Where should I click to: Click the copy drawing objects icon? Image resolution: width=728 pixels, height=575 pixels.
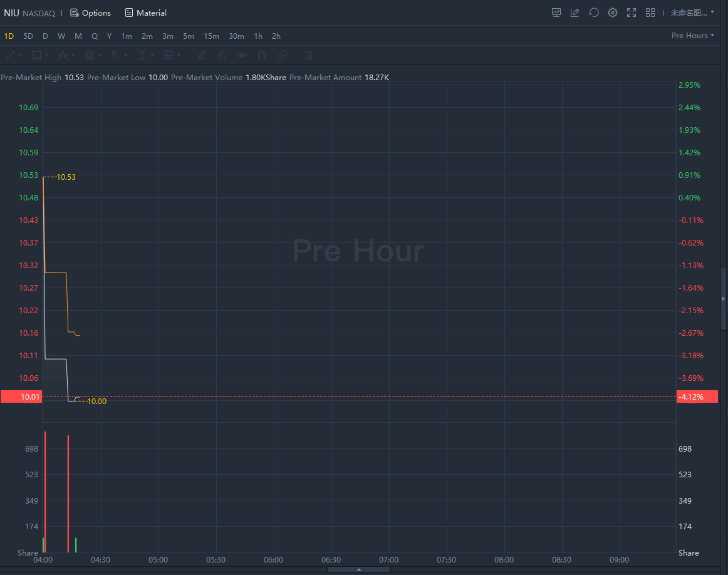[282, 55]
